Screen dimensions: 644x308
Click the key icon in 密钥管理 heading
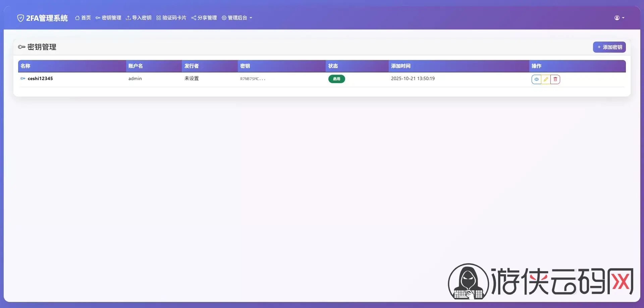tap(22, 47)
